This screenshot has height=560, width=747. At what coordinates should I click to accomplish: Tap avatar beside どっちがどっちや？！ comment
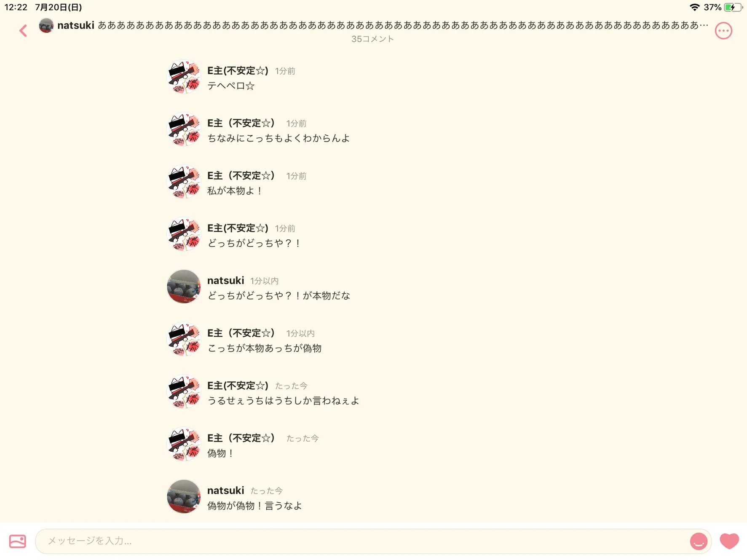[x=184, y=234]
